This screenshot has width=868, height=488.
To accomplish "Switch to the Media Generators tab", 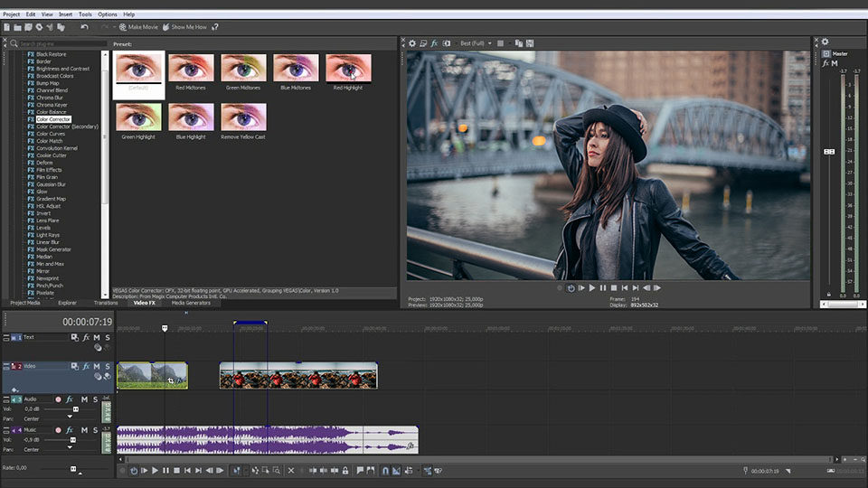I will coord(191,303).
